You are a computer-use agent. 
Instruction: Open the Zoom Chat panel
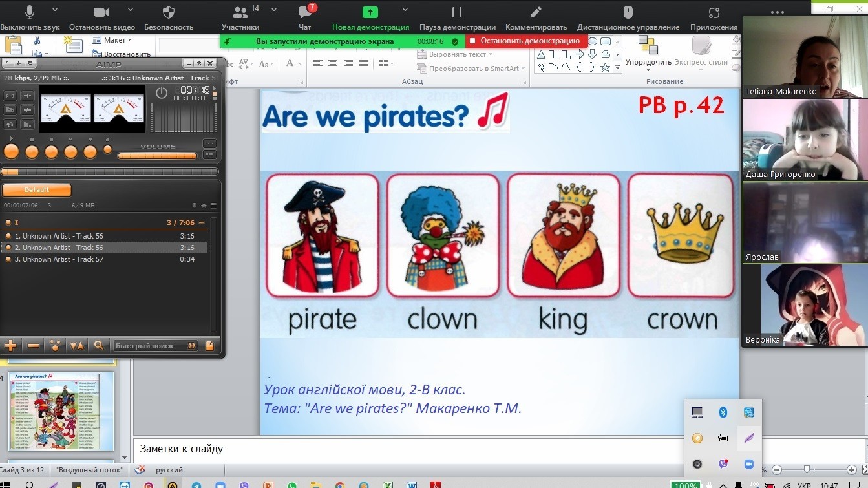pos(305,13)
